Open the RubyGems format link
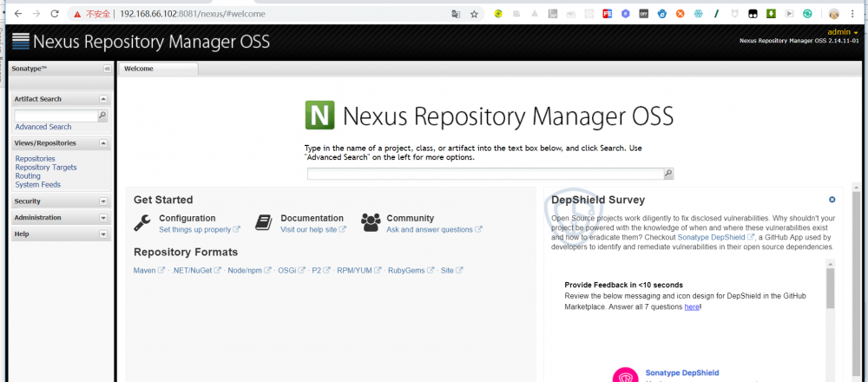 [x=411, y=271]
